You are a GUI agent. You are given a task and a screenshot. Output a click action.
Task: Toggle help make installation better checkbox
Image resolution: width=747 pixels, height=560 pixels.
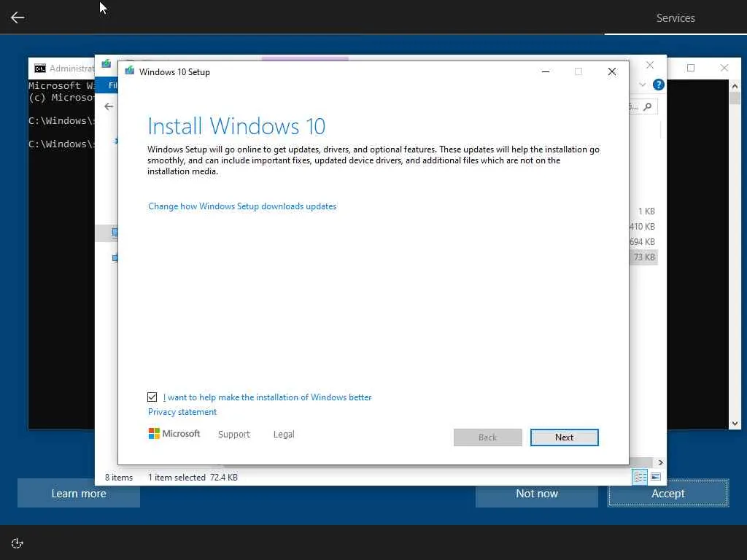point(152,397)
